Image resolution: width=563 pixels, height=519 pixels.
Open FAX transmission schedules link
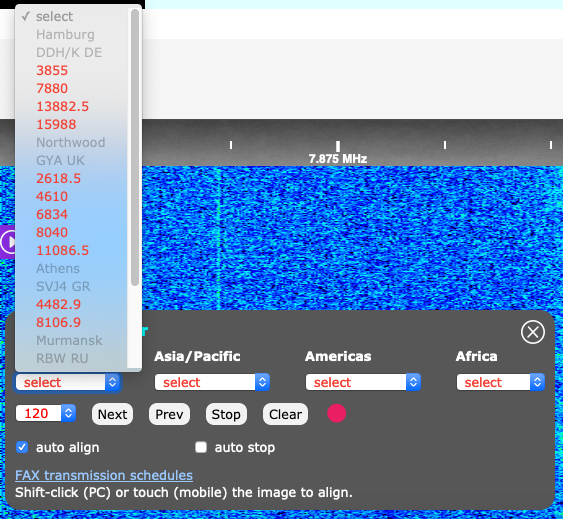(x=104, y=475)
